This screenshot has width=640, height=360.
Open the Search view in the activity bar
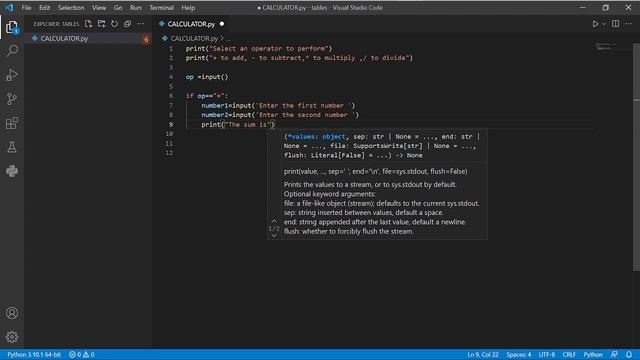12,51
